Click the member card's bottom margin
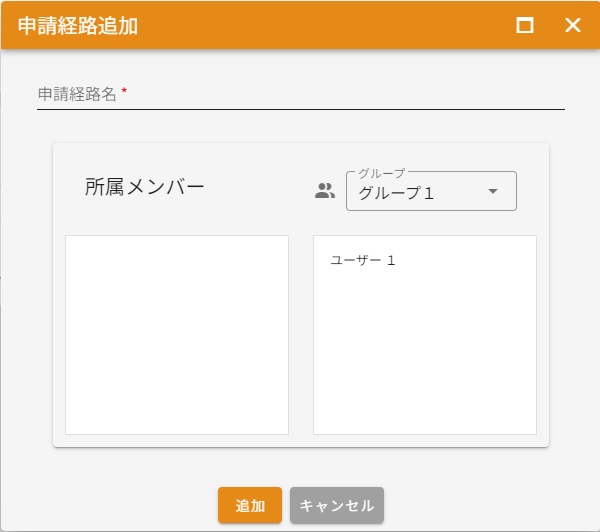Viewport: 600px width, 532px height. point(300,441)
